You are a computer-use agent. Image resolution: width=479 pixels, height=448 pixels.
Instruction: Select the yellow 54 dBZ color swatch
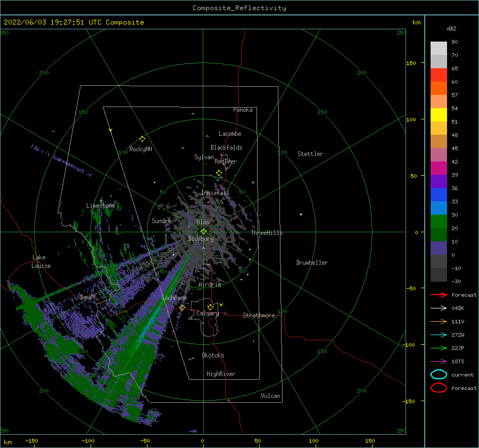439,115
